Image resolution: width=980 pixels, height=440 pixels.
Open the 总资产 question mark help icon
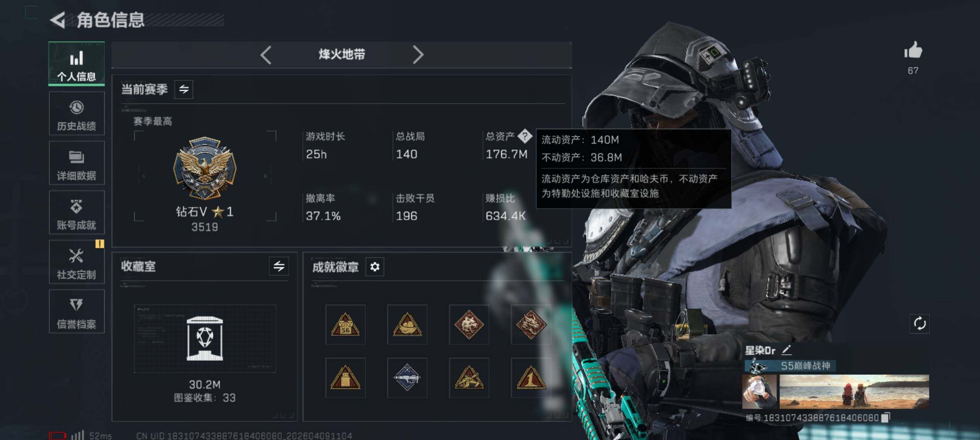point(525,136)
